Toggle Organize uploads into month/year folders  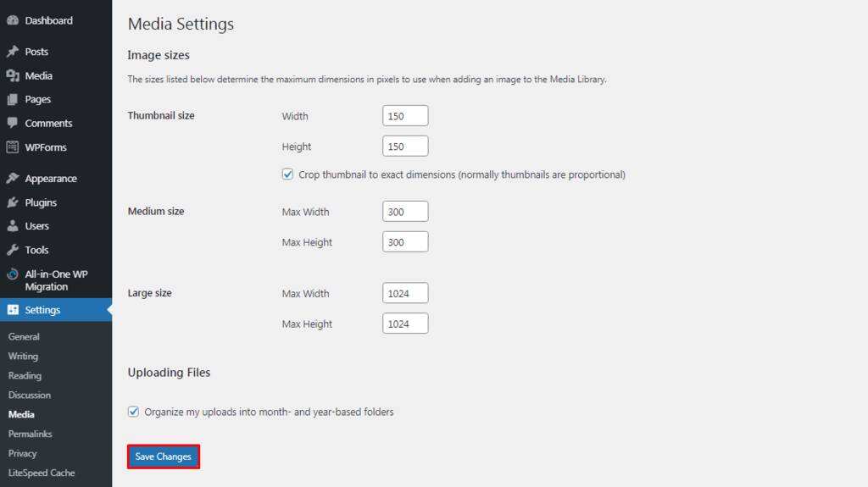133,412
